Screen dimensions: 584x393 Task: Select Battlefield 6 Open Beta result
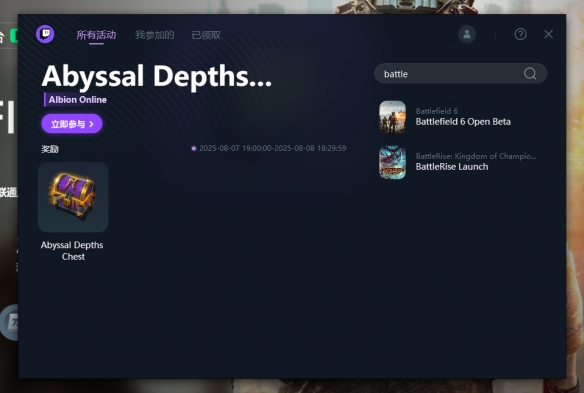(463, 117)
